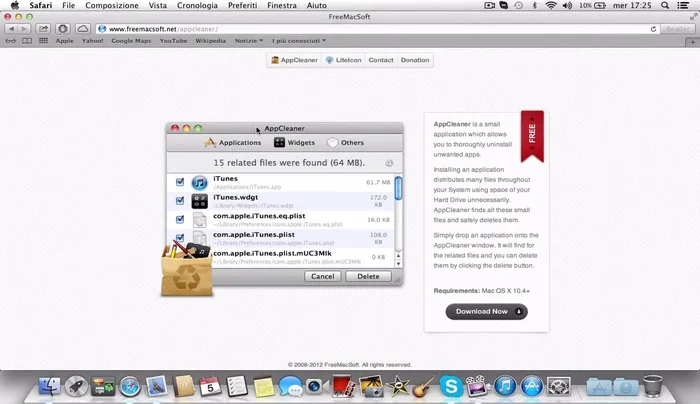The height and width of the screenshot is (404, 700).
Task: Open the Vista menu
Action: (x=158, y=5)
